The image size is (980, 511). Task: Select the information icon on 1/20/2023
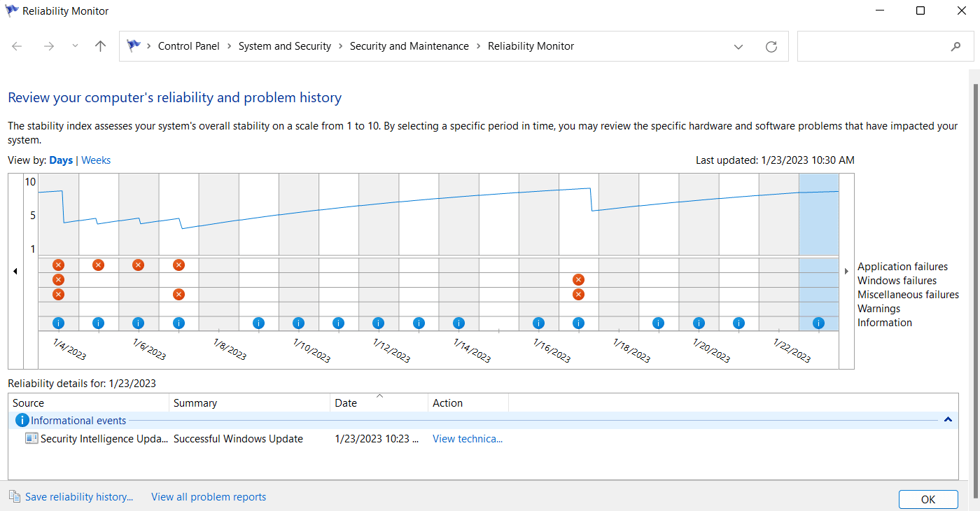699,323
